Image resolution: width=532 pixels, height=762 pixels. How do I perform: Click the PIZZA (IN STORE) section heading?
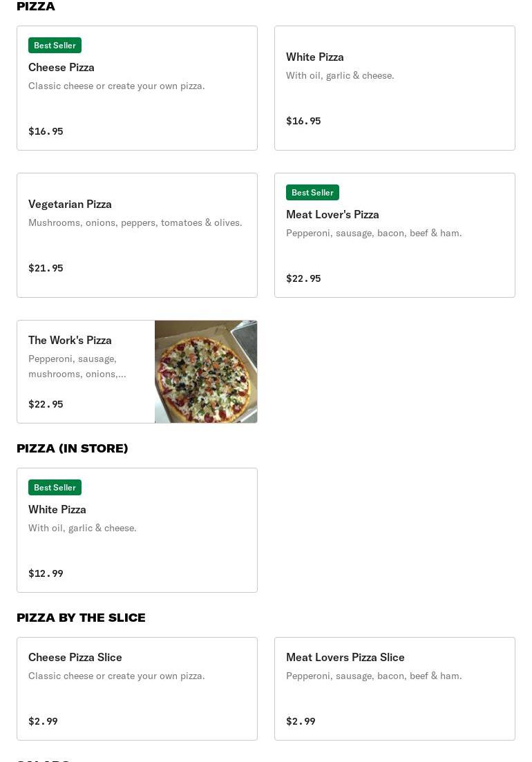(73, 448)
